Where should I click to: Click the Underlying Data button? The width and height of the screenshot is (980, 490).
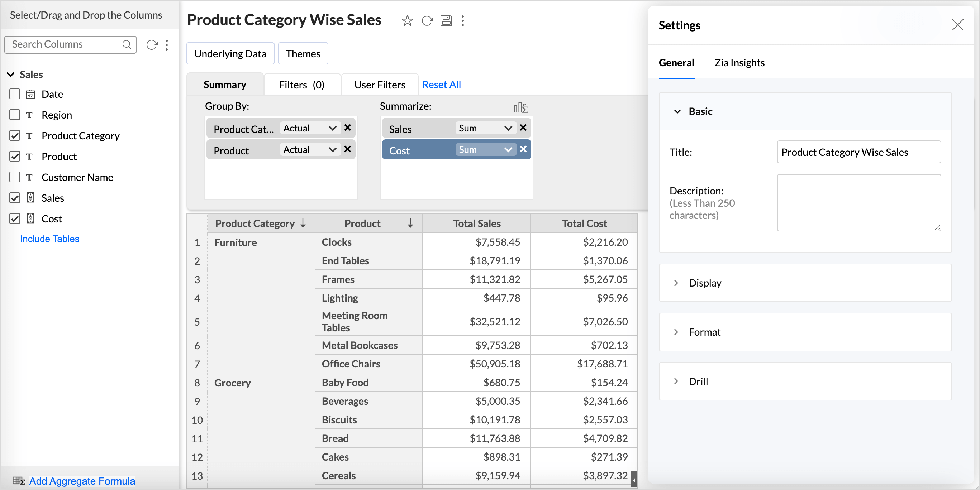[x=230, y=54]
